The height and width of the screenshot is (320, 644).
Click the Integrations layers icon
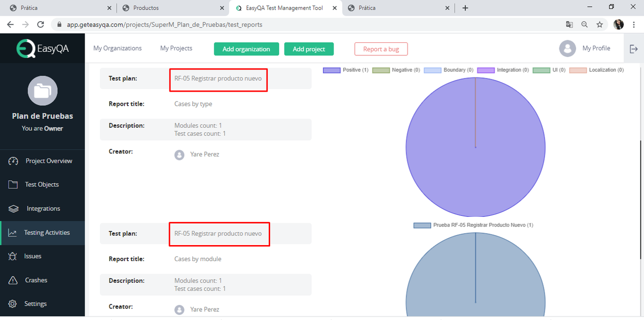(14, 208)
